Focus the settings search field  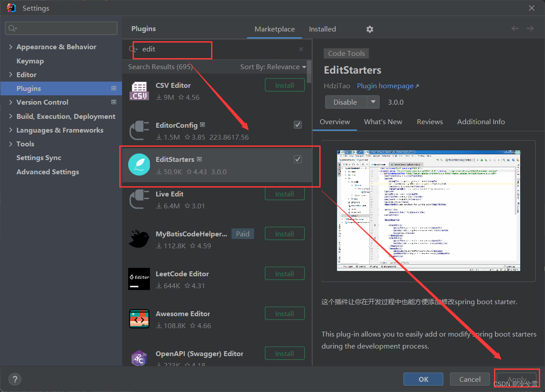point(61,28)
